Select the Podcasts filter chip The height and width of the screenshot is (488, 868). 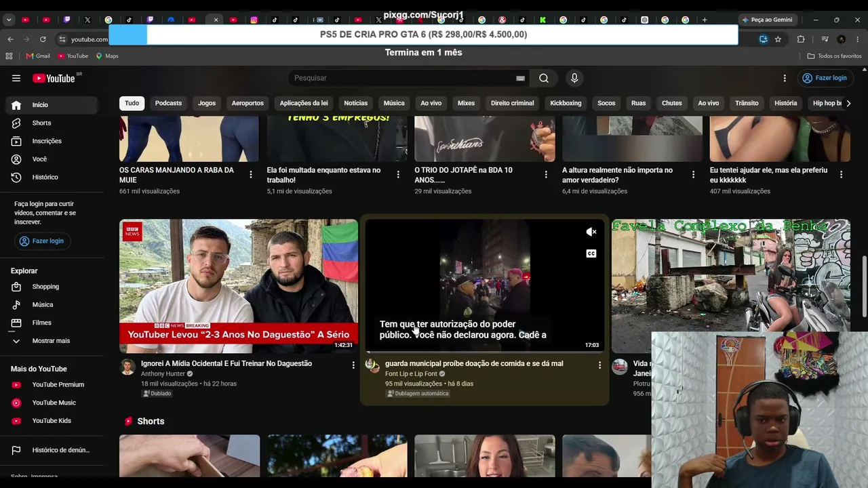tap(168, 103)
